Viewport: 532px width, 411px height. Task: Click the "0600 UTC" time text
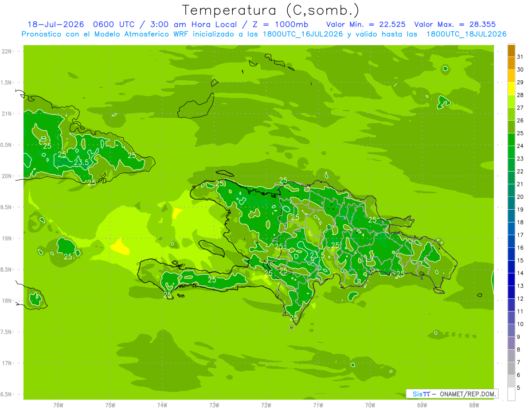pyautogui.click(x=113, y=24)
